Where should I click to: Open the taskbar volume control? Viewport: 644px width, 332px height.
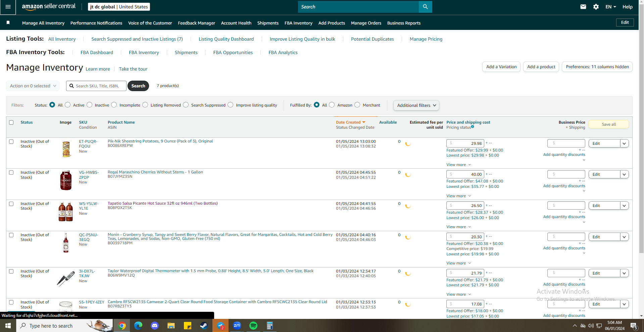coord(591,326)
